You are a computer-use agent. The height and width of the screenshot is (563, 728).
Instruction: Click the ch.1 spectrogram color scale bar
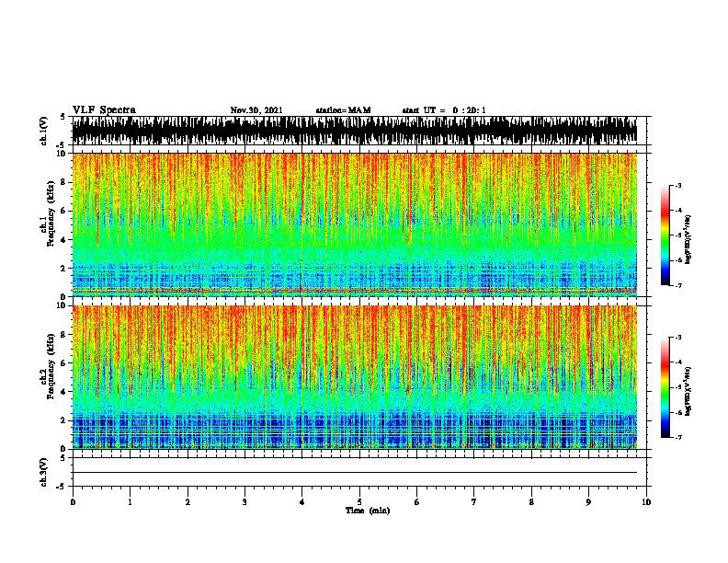[665, 236]
